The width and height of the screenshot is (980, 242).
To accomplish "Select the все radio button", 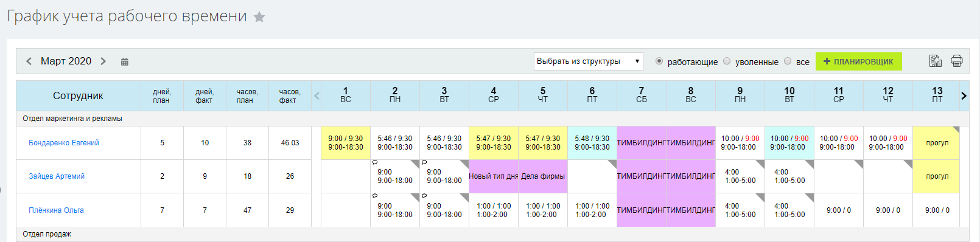I will click(788, 61).
